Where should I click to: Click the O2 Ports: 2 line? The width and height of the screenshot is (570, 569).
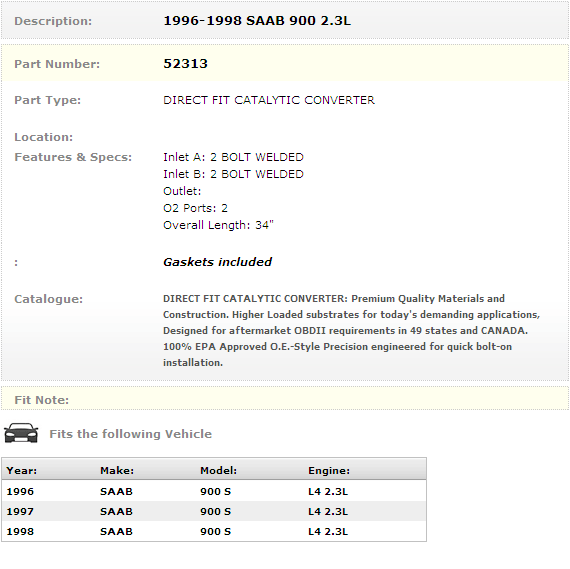(x=196, y=208)
